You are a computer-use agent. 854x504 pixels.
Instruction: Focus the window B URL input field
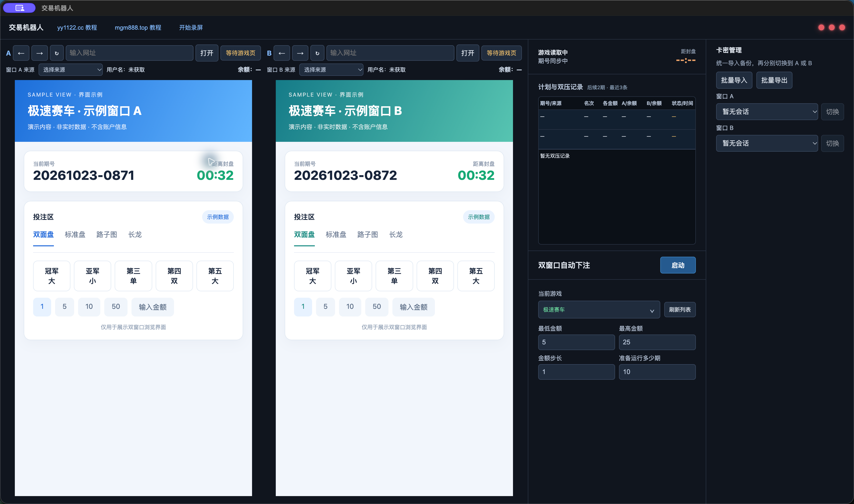[390, 53]
